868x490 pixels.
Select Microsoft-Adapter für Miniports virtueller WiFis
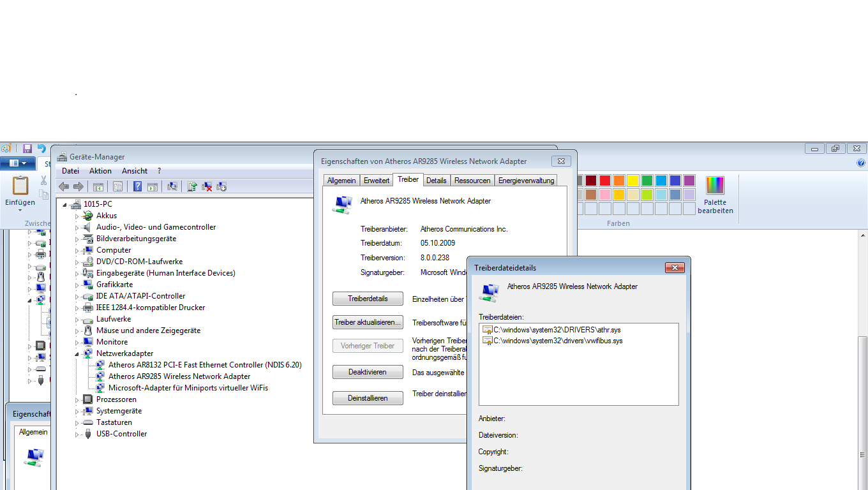[x=188, y=388]
